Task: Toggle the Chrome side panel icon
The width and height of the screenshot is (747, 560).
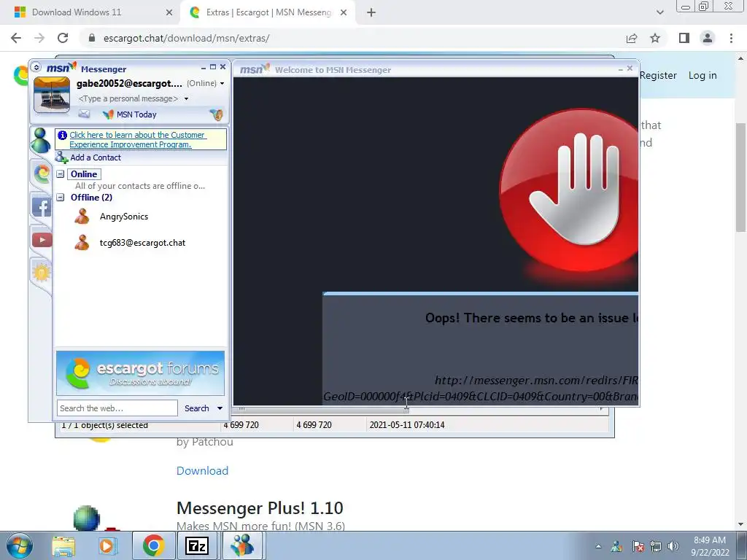Action: coord(684,38)
